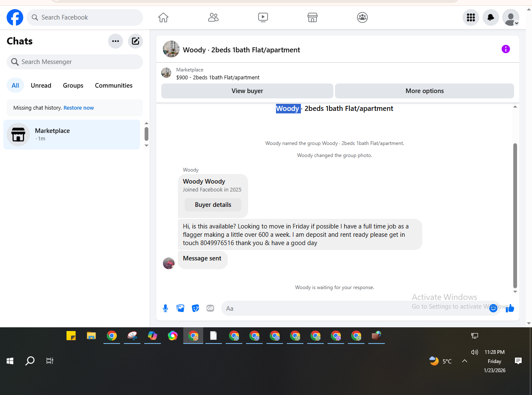Screen dimensions: 532x395
Task: Click the View buyer button
Action: [247, 91]
